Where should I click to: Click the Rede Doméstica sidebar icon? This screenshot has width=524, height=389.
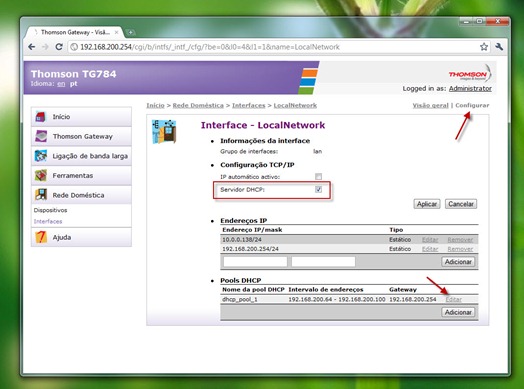pos(41,195)
